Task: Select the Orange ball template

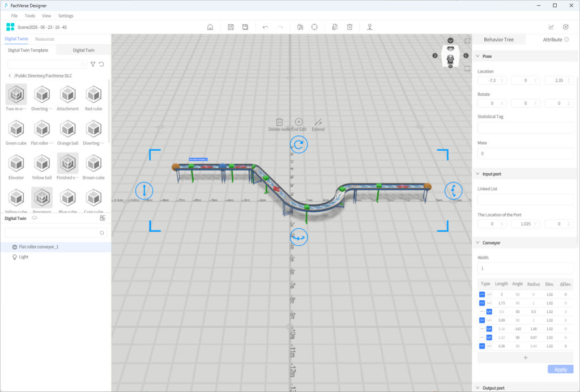Action: 68,129
